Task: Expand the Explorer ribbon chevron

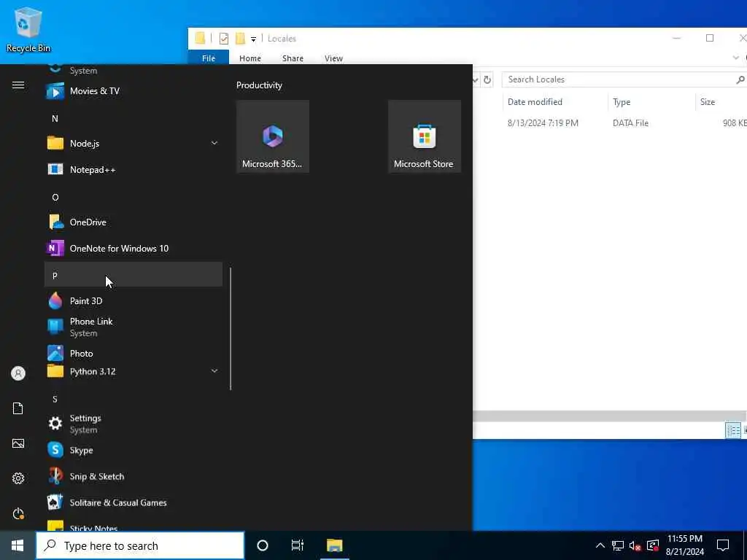Action: coord(735,58)
